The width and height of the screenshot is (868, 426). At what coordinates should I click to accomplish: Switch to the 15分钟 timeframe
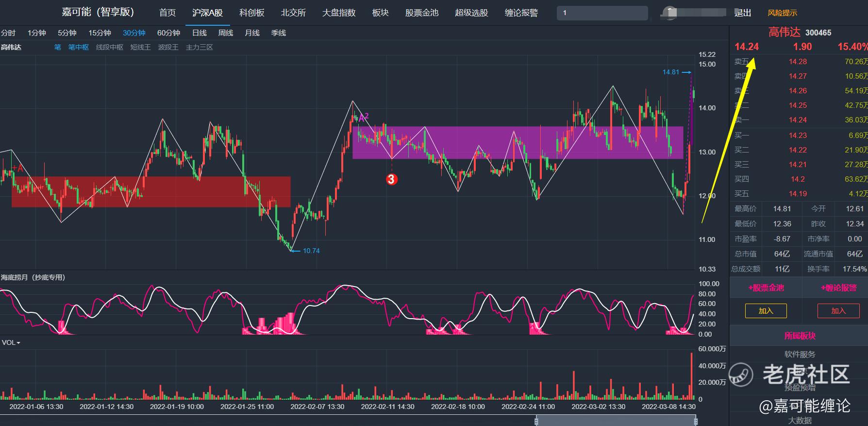100,33
